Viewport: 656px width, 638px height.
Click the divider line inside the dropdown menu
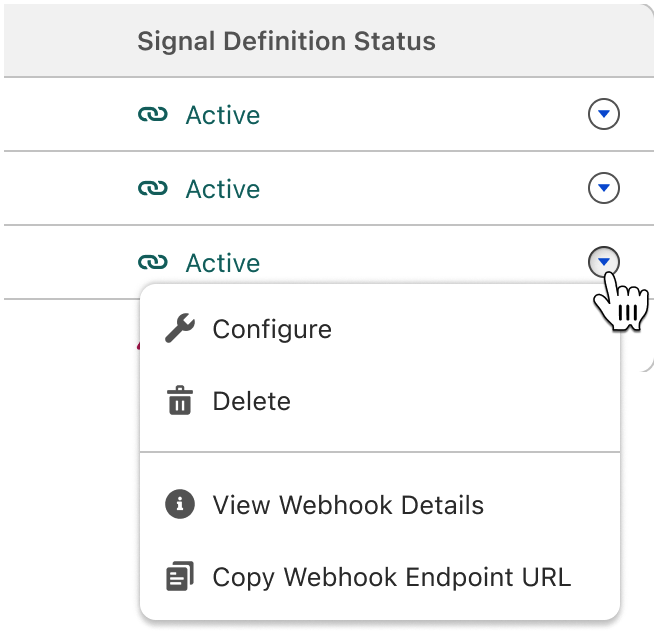point(380,452)
